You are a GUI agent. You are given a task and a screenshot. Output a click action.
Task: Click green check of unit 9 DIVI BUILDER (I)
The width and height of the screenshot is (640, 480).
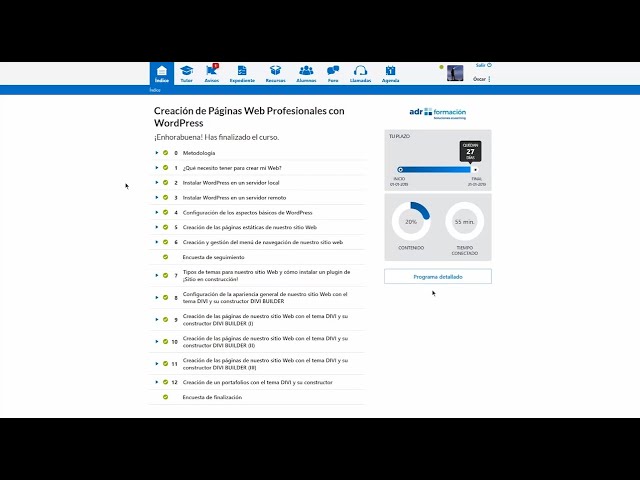click(x=165, y=320)
